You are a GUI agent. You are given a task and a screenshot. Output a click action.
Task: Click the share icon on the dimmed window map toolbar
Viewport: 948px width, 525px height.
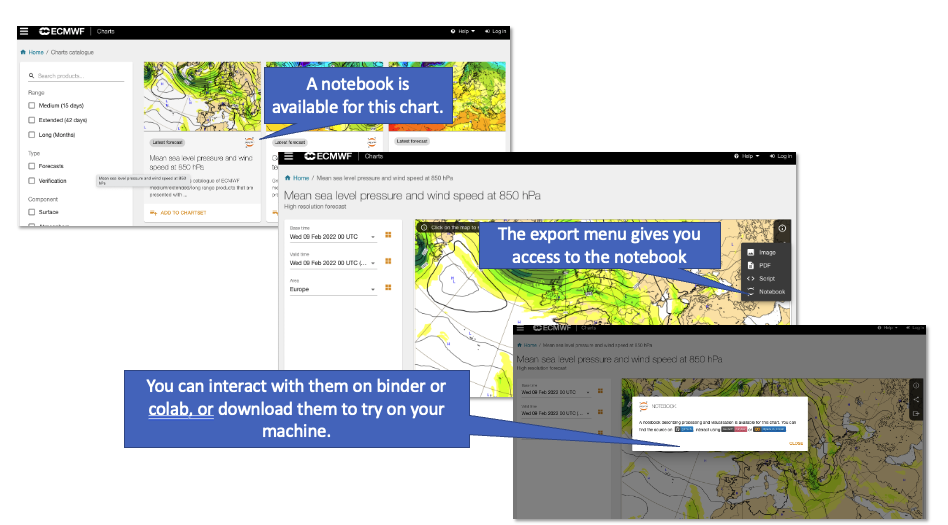[916, 399]
